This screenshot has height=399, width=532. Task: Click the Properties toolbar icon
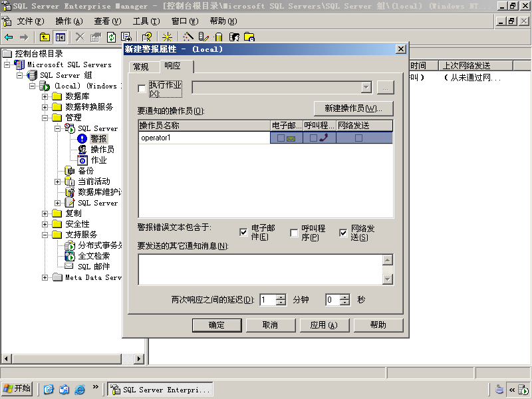click(x=96, y=37)
